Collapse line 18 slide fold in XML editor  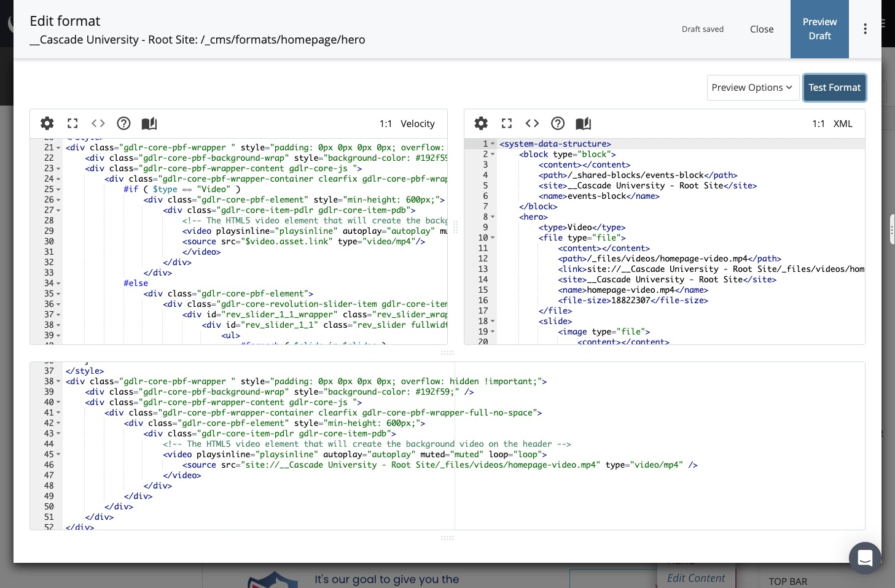(493, 322)
